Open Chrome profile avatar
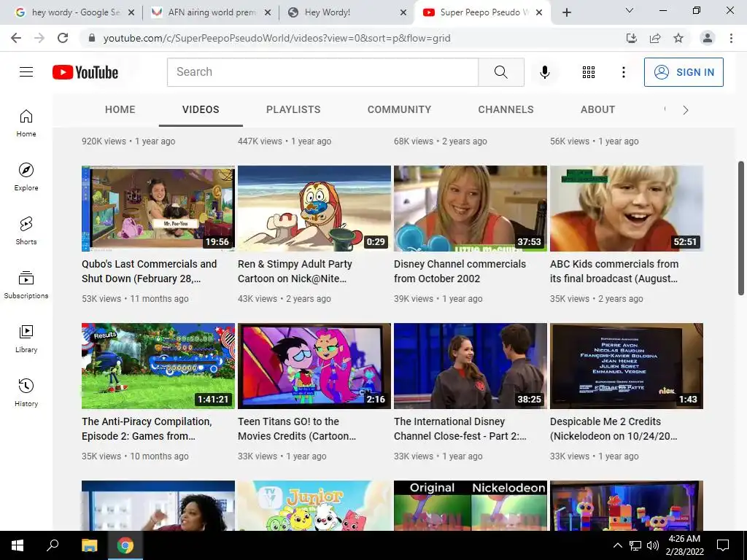 708,38
